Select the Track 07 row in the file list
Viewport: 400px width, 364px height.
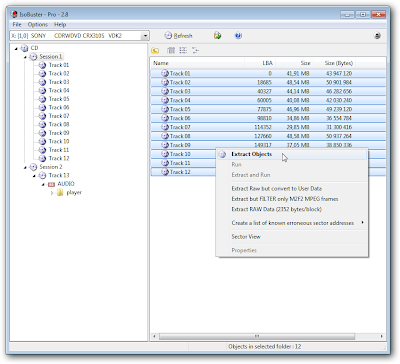[x=268, y=127]
